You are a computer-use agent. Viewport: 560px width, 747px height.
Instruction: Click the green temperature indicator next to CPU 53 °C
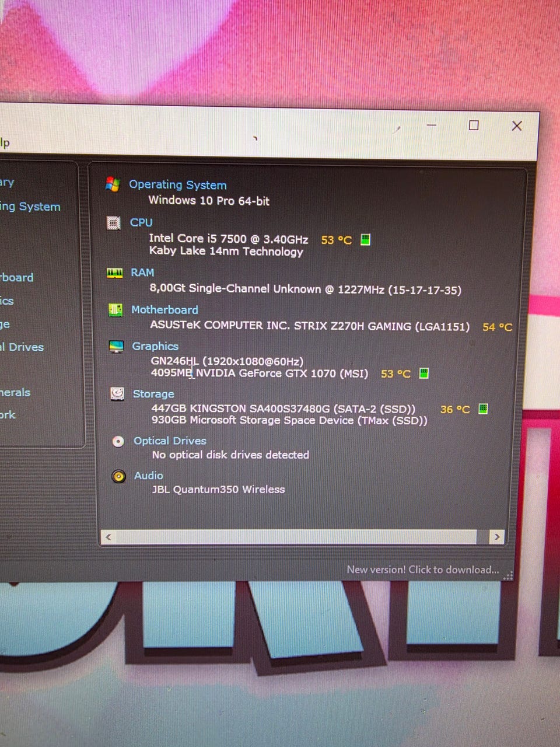365,239
